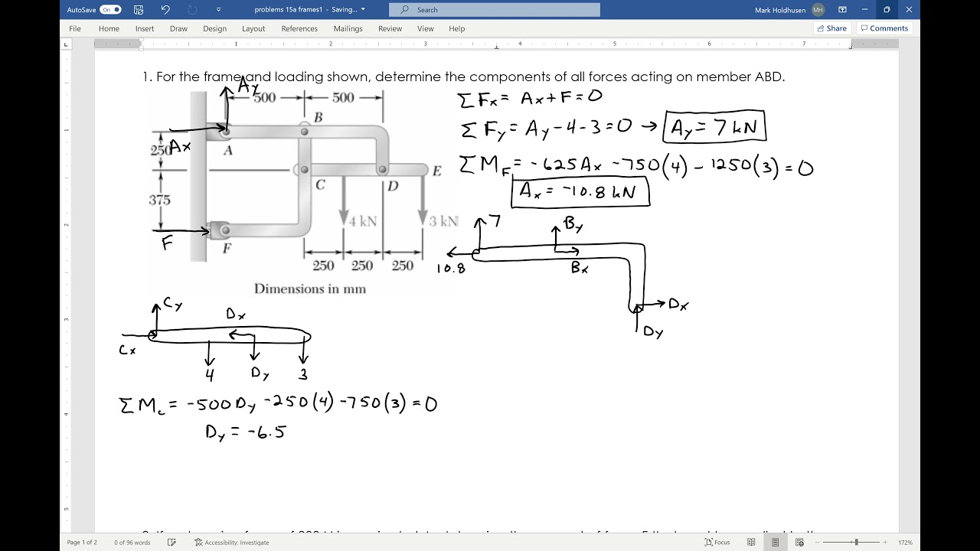The image size is (980, 551).
Task: Select Print Layout view
Action: pos(776,543)
